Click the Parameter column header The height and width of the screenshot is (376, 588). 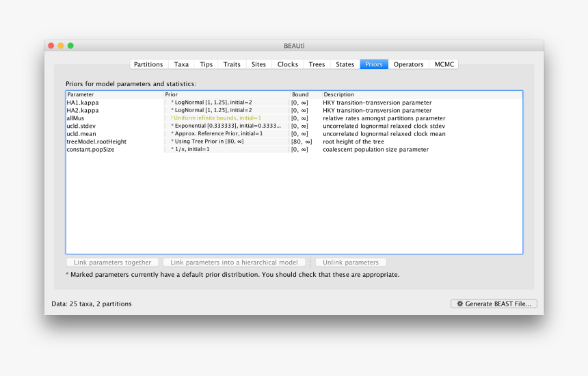tap(115, 94)
